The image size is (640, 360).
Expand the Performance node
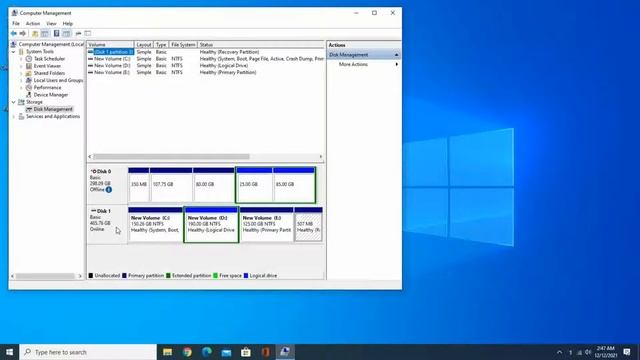(x=21, y=88)
